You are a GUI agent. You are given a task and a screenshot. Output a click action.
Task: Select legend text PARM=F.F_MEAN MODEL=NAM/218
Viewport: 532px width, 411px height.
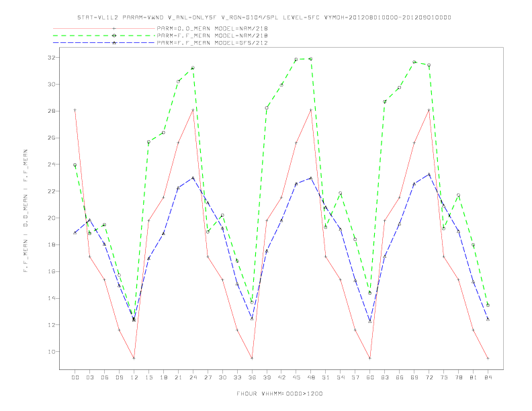tap(212, 36)
